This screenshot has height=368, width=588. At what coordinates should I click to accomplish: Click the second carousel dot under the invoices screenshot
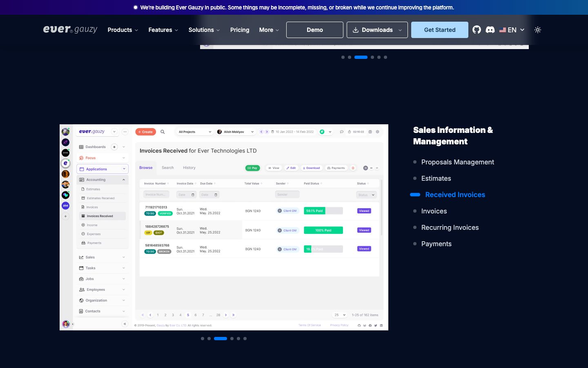point(209,339)
